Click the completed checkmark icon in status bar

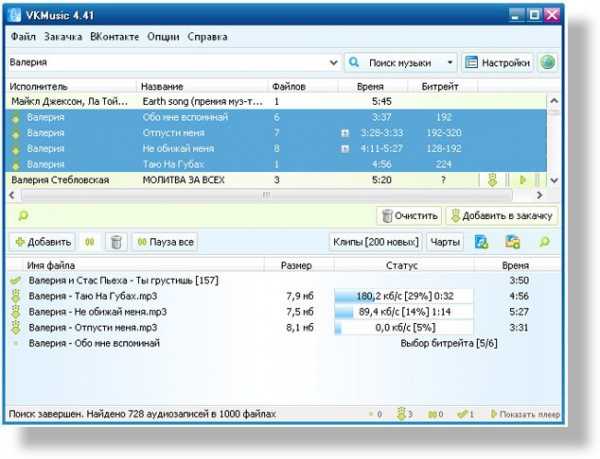pos(462,414)
